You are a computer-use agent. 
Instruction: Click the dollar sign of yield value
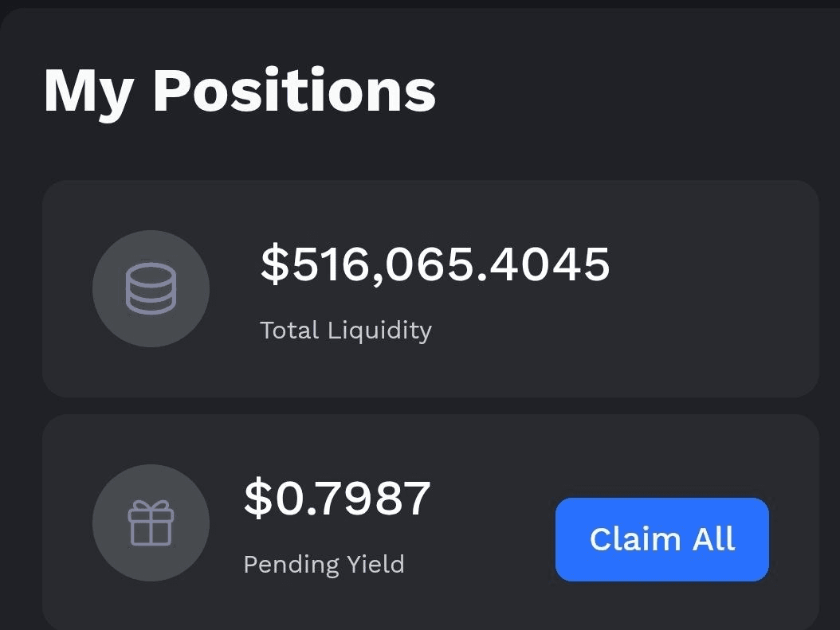pyautogui.click(x=257, y=499)
